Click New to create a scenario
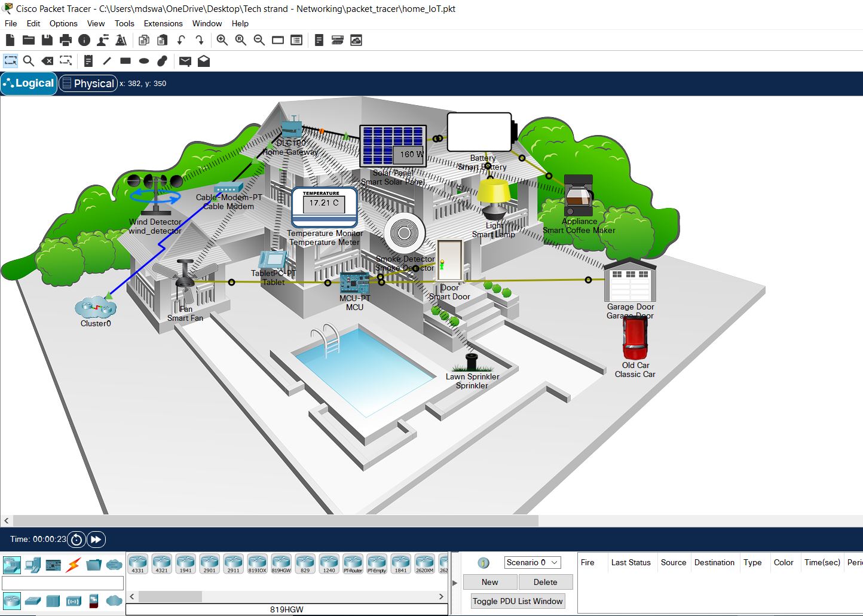The image size is (863, 616). pyautogui.click(x=489, y=581)
